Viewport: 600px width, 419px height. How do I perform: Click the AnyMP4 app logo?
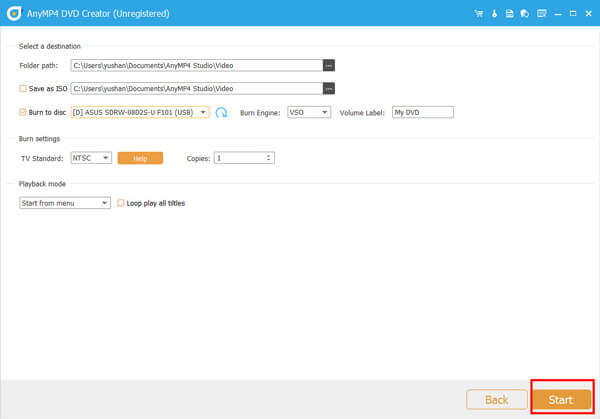point(14,13)
